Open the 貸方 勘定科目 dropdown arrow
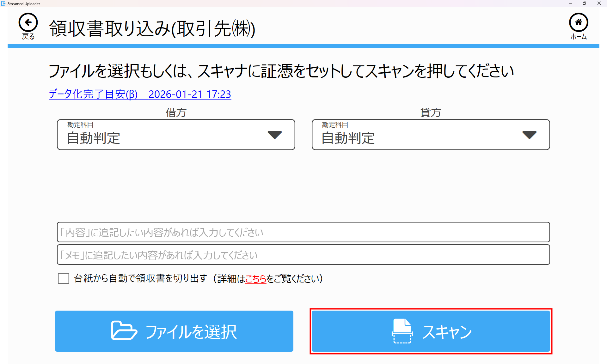Viewport: 607px width, 364px height. (529, 135)
